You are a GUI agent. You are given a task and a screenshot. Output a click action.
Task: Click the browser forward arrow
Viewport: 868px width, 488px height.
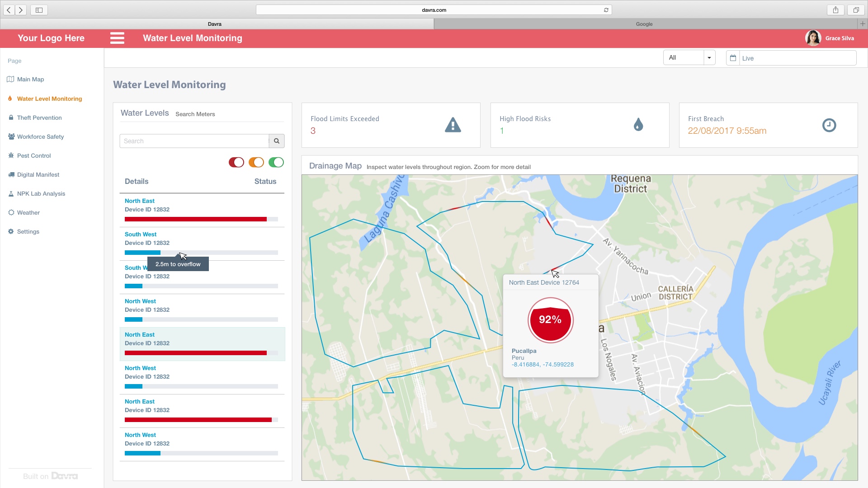coord(21,9)
